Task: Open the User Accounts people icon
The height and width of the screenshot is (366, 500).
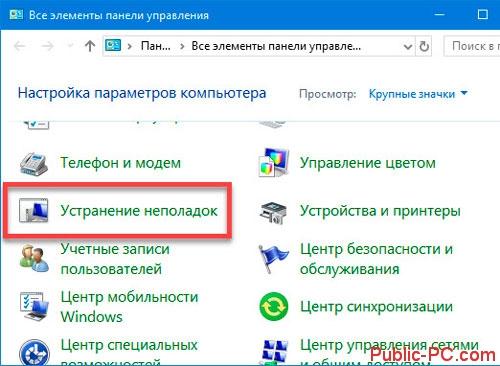Action: (x=34, y=258)
